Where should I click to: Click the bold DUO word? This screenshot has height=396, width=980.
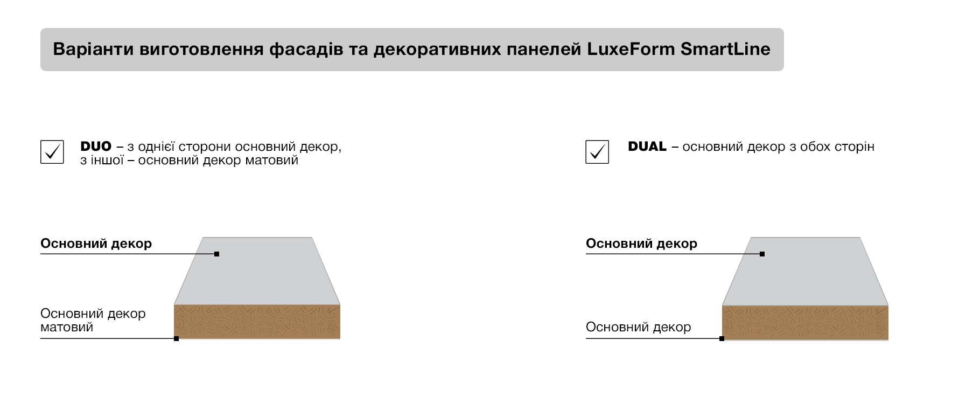[96, 147]
